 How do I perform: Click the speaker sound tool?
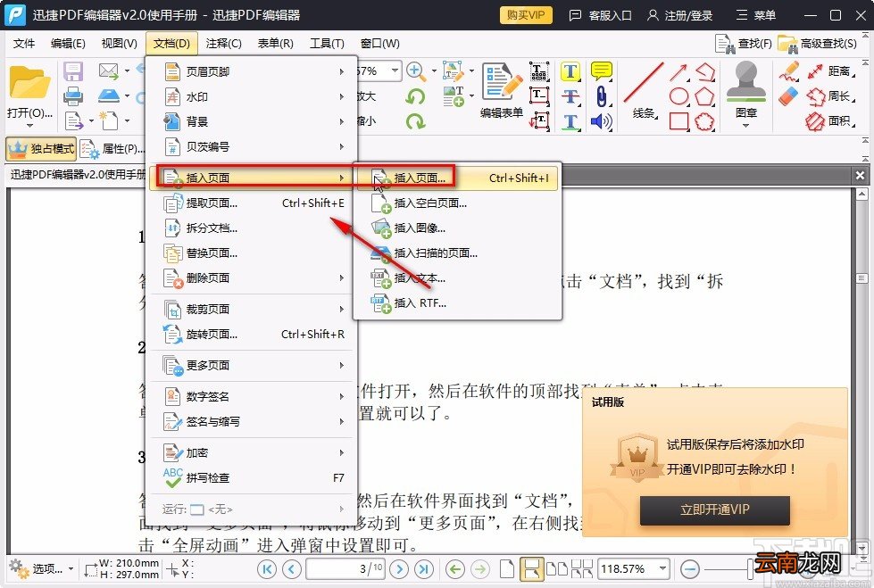pos(601,121)
